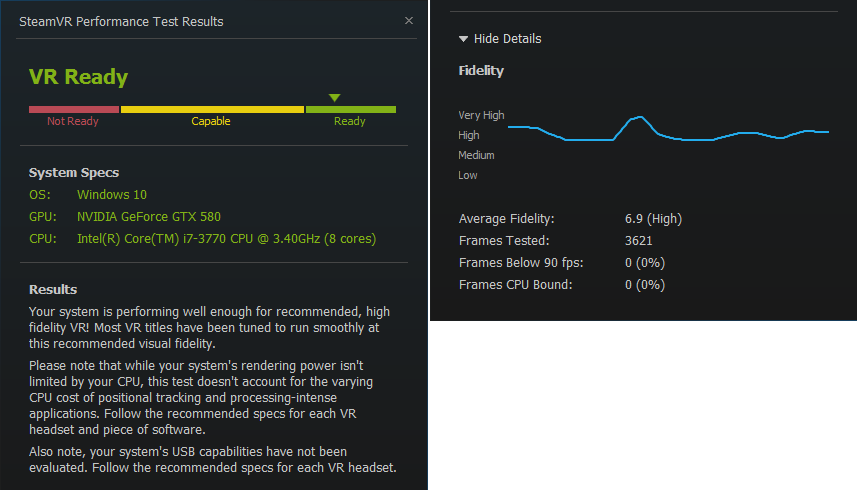This screenshot has width=857, height=490.
Task: Click the System Specs heading
Action: coord(74,173)
